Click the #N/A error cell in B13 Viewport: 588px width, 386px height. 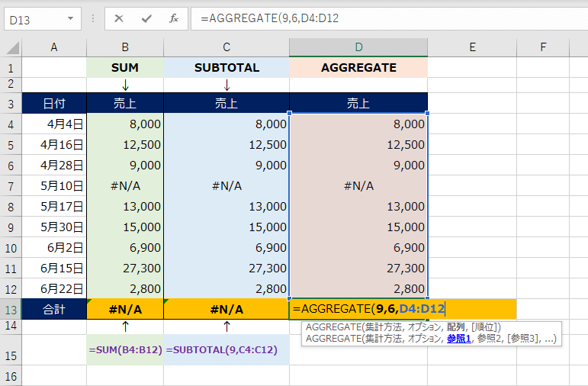(125, 309)
